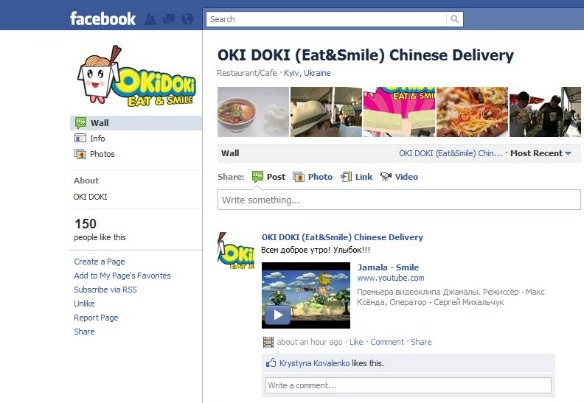Open notifications globe icon

coord(187,19)
